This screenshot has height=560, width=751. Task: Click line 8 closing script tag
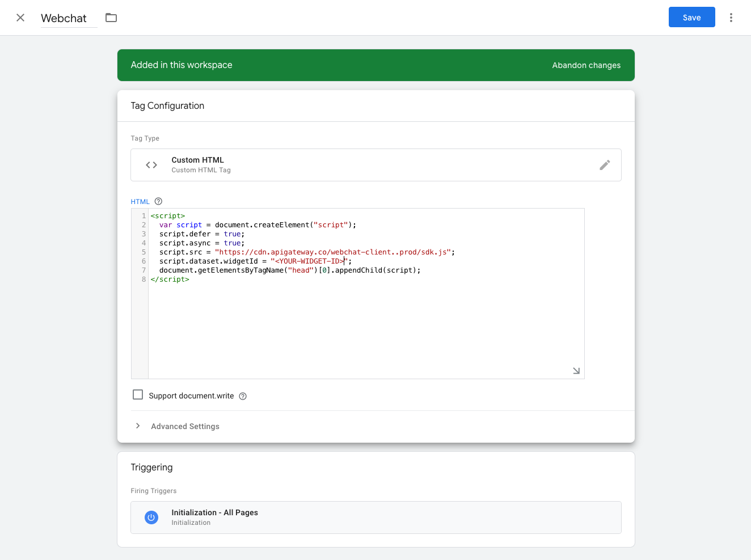tap(170, 279)
